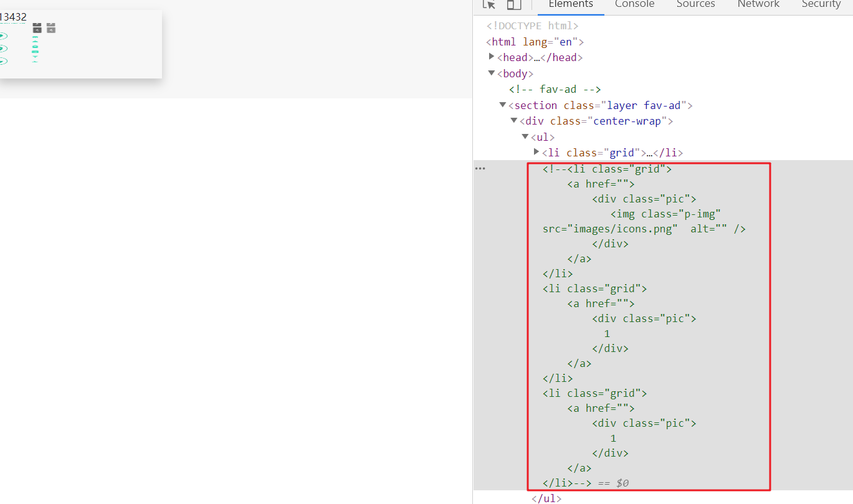Open the Security tab
Screen dimensions: 853x504
(821, 4)
